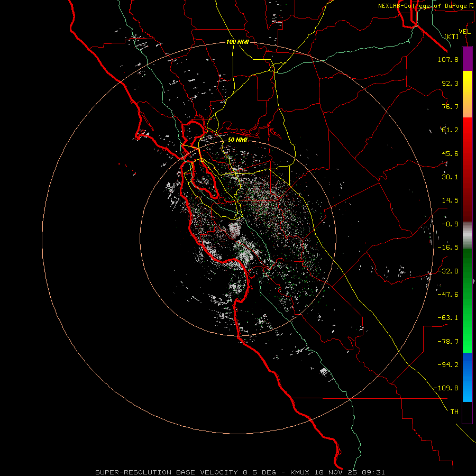Click the NEXLAB-College of DuPage credit text

coord(426,6)
